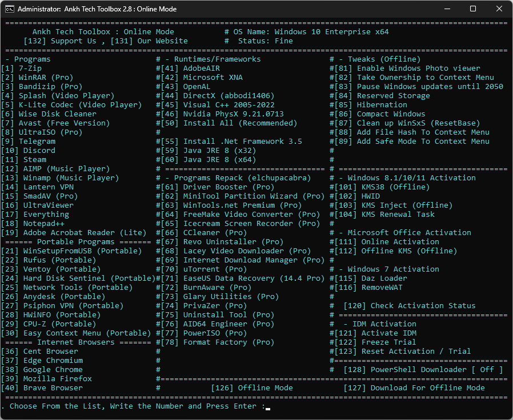Image resolution: width=513 pixels, height=420 pixels.
Task: Click '[44] DirectX (abbodi1406)' text
Action: point(218,96)
